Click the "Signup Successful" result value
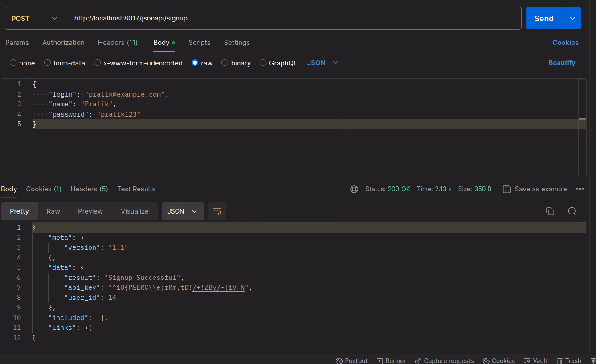Screen dimensions: 596x364 pyautogui.click(x=143, y=278)
